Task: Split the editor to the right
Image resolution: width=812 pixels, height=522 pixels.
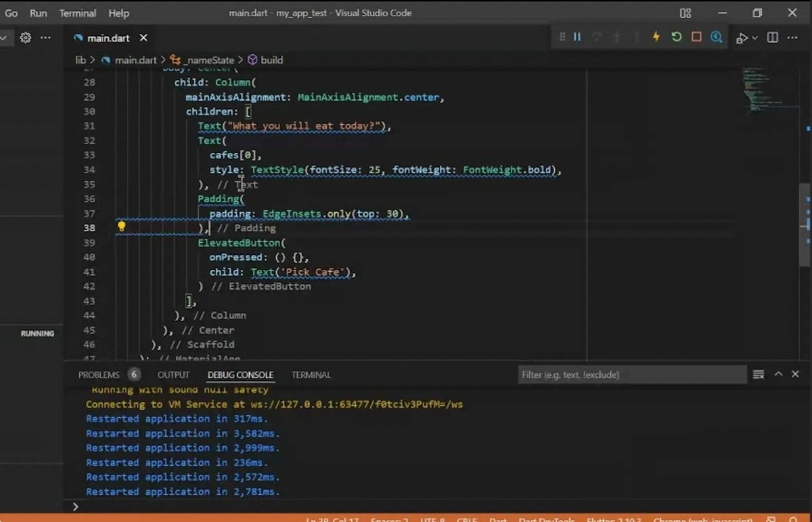Action: [x=773, y=38]
